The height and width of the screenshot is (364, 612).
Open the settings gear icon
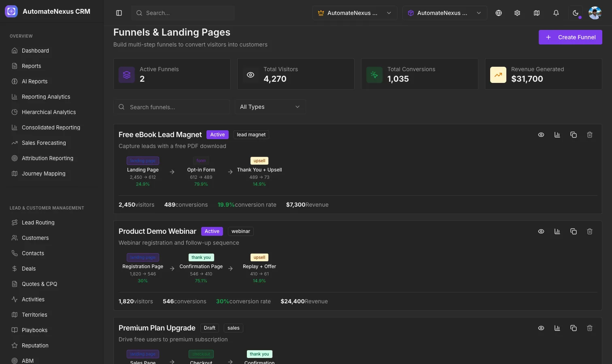tap(517, 13)
